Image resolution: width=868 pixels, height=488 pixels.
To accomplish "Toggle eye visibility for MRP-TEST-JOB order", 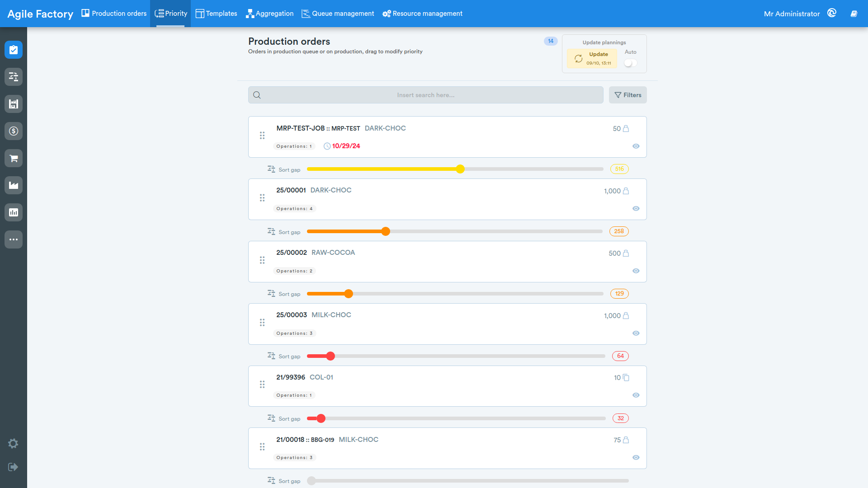I will [x=636, y=146].
